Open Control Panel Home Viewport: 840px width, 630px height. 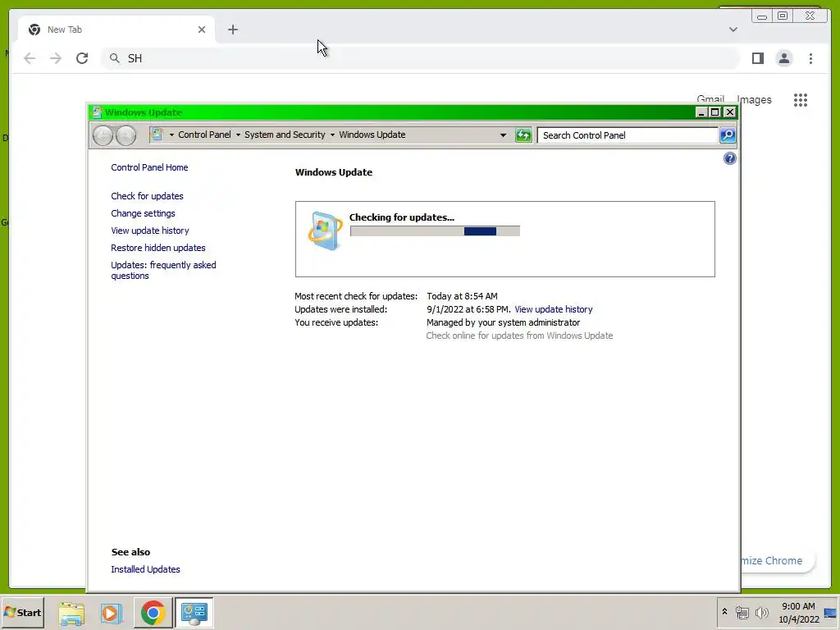pos(149,167)
